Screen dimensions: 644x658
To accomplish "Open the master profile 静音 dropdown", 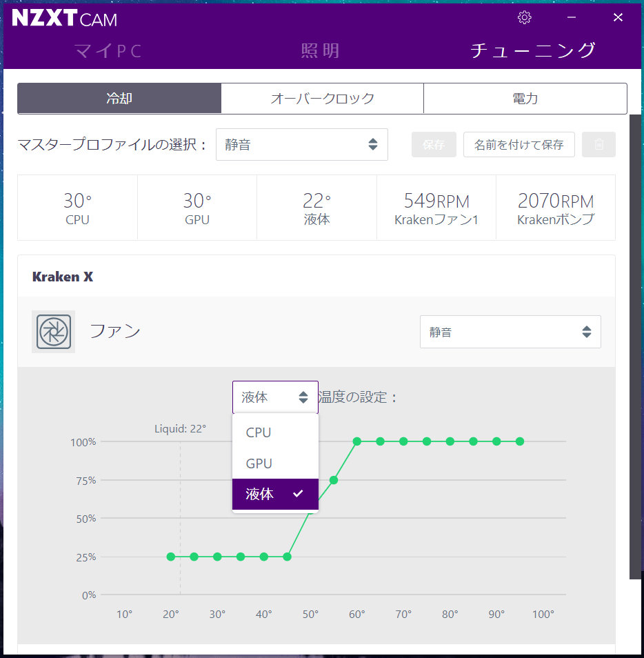I will 301,144.
